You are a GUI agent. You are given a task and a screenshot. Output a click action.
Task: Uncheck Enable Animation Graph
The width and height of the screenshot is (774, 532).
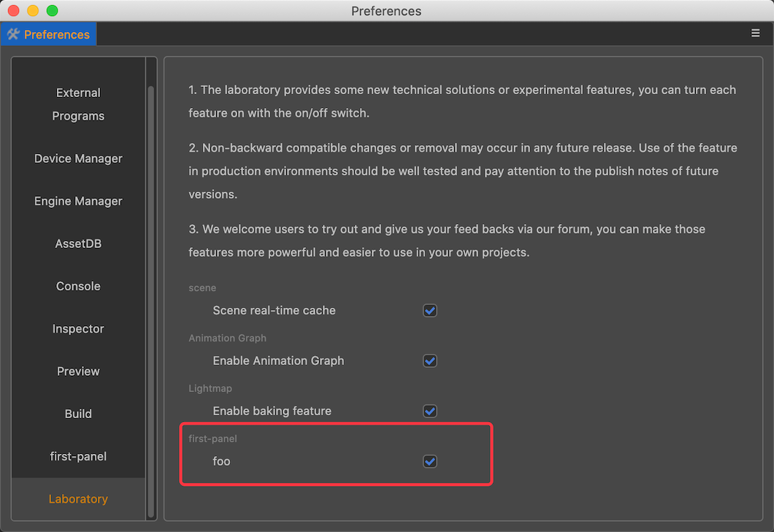pos(430,361)
